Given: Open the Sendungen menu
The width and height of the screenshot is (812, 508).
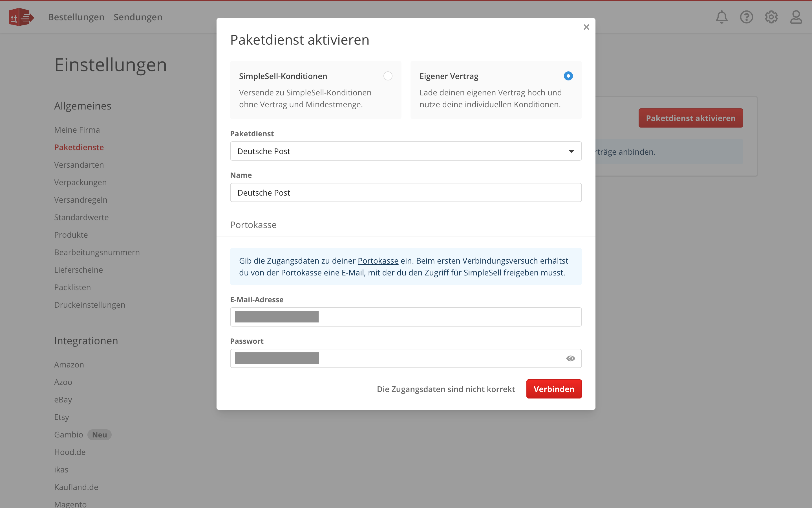Looking at the screenshot, I should 138,17.
